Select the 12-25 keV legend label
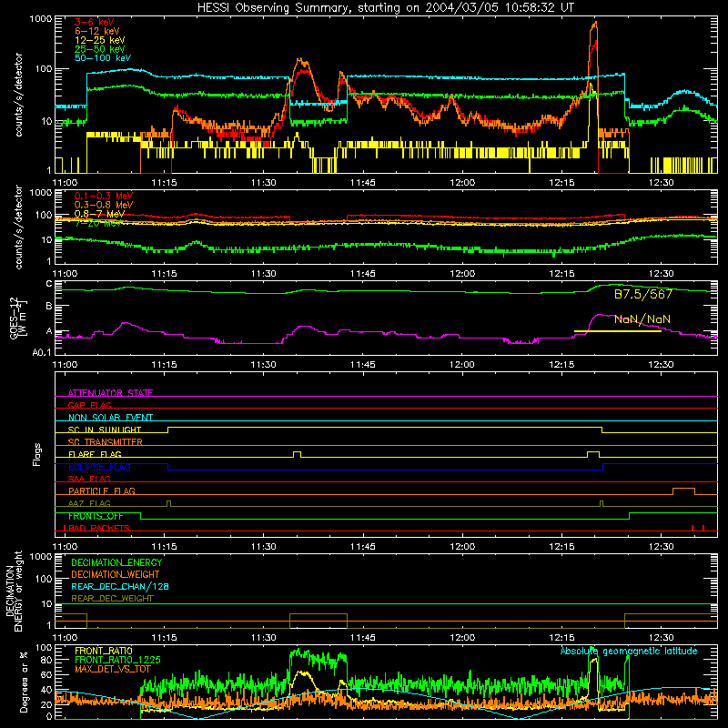The image size is (728, 728). [99, 40]
